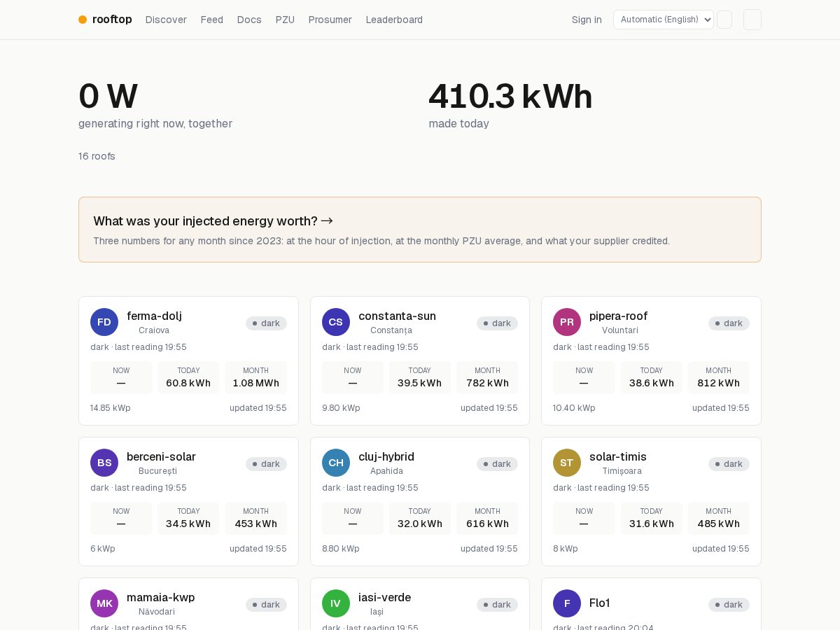Click the dark status badge on mamaia-kwp
The height and width of the screenshot is (630, 840).
266,605
